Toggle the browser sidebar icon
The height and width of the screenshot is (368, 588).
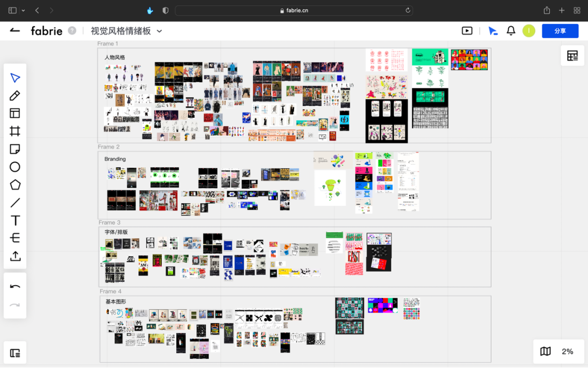(x=13, y=10)
